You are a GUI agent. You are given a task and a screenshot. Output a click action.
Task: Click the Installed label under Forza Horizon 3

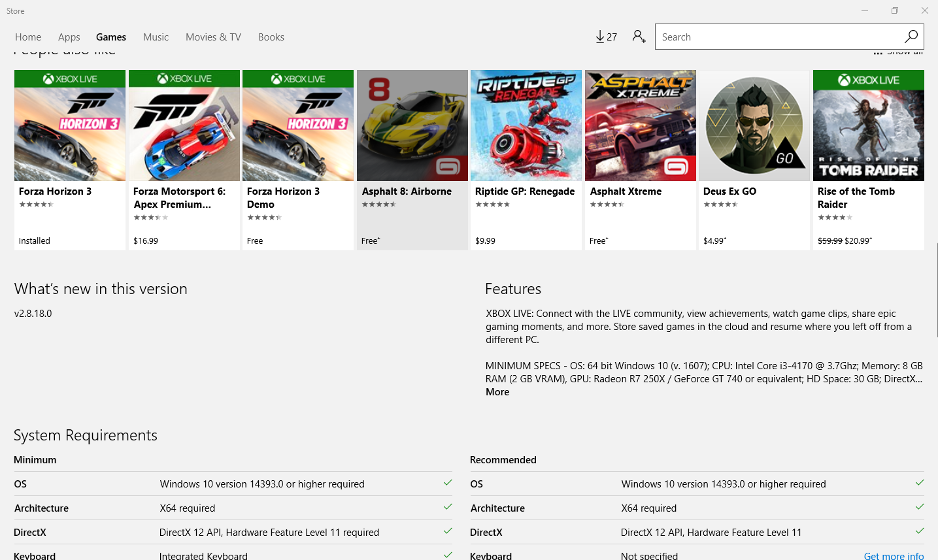pos(34,241)
